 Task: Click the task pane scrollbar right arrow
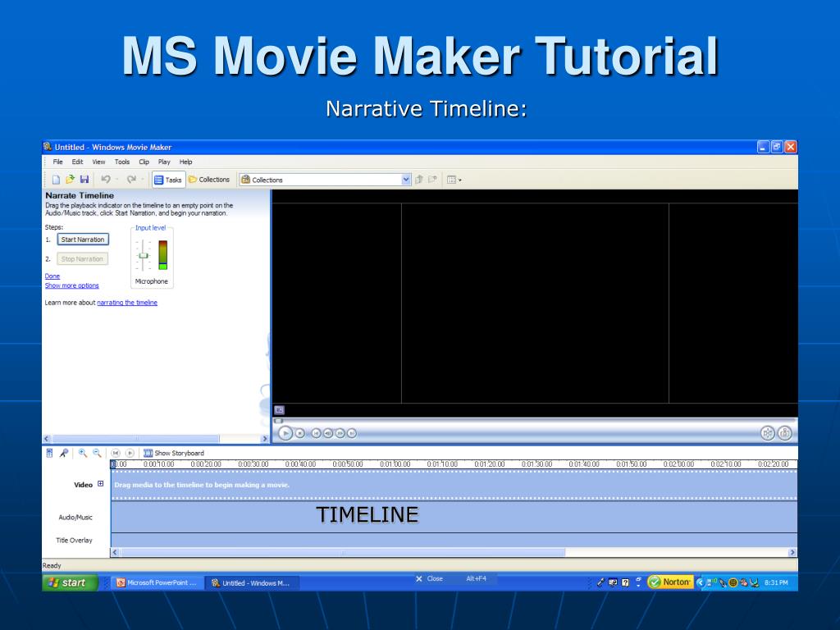tap(265, 439)
